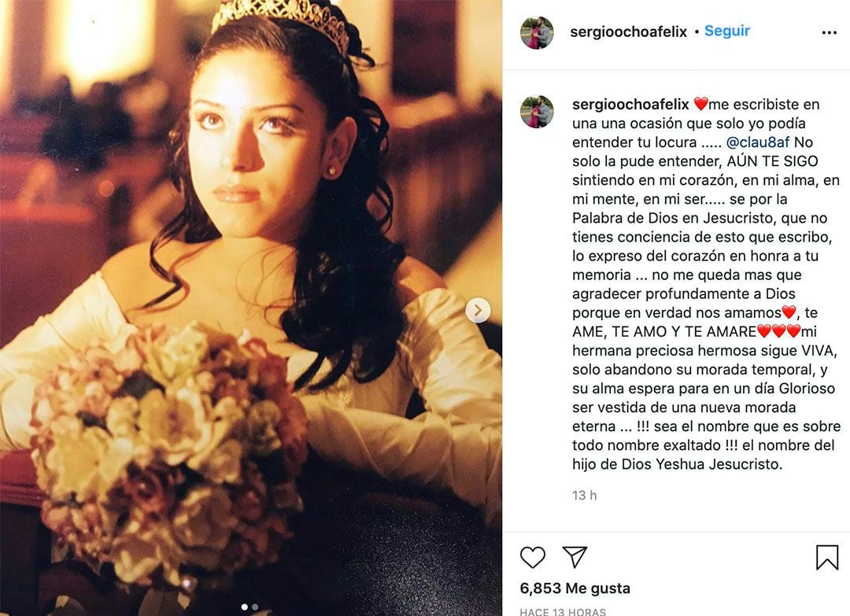Follow the account via Seguir
Image resolution: width=850 pixels, height=616 pixels.
pos(727,31)
